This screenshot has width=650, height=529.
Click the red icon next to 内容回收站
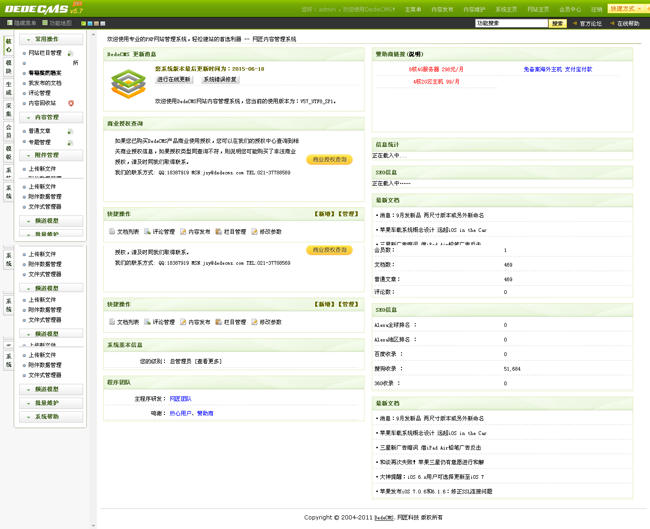[71, 103]
